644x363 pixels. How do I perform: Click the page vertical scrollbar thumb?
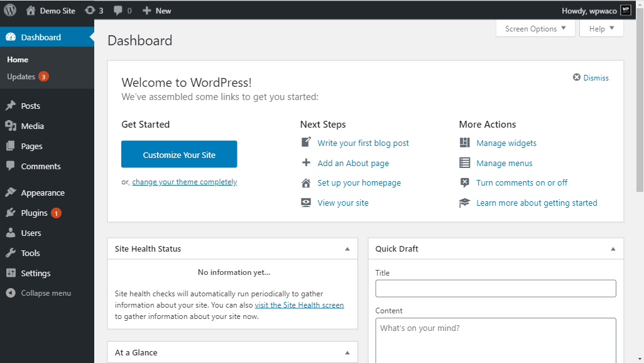[x=640, y=100]
